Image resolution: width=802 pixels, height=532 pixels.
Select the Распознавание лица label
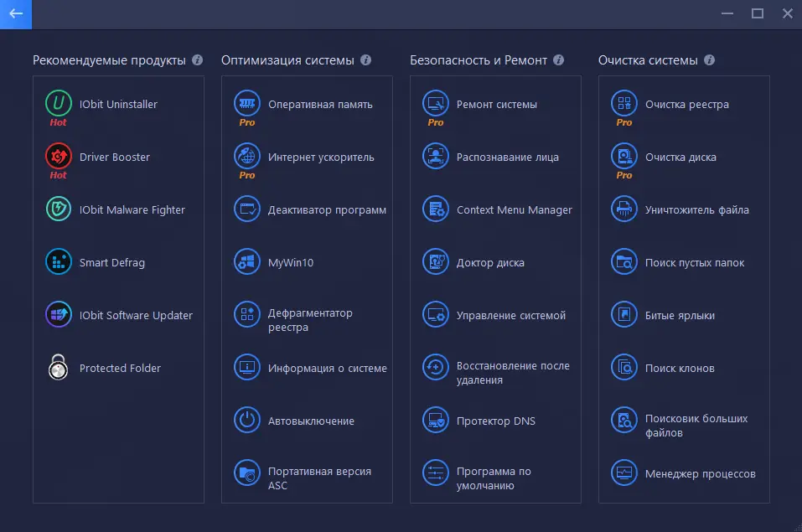(507, 157)
